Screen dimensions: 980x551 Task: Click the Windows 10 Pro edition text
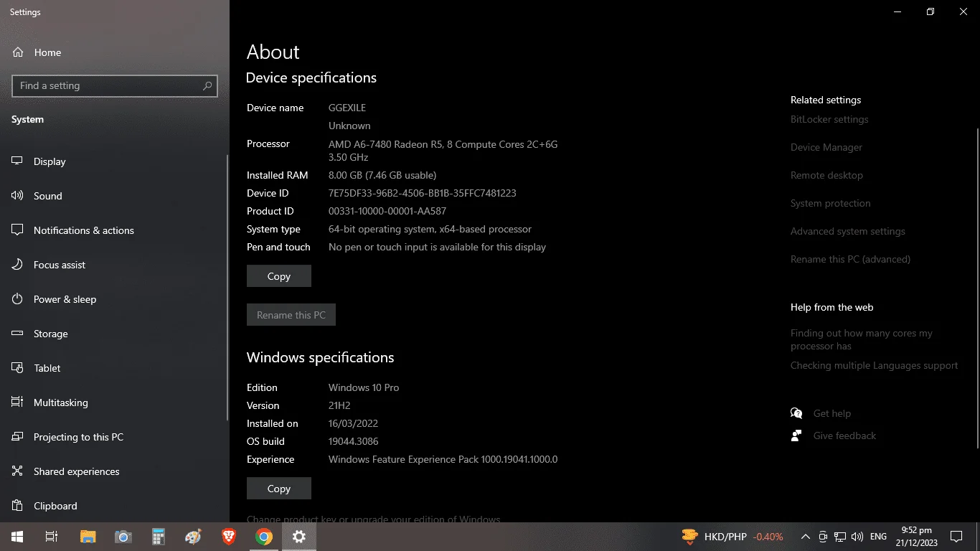coord(364,387)
